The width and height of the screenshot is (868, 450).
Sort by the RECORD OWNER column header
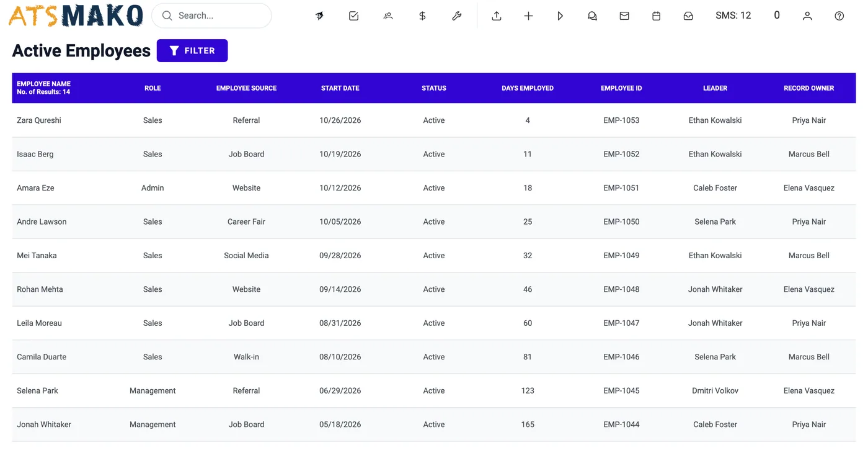click(809, 88)
